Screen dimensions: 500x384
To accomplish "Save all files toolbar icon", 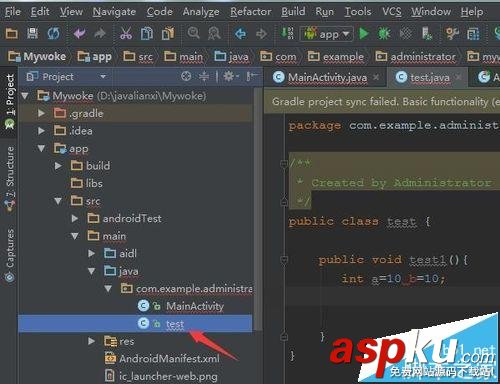I will [x=33, y=33].
